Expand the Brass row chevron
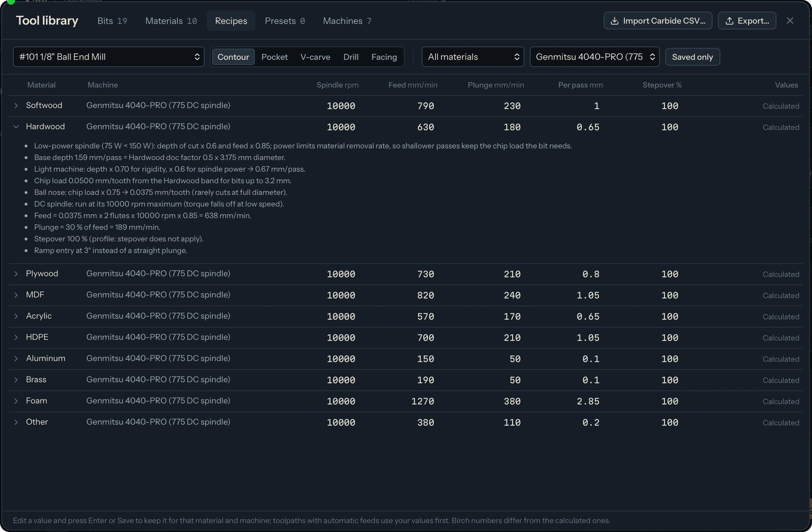Image resolution: width=812 pixels, height=532 pixels. pos(16,380)
